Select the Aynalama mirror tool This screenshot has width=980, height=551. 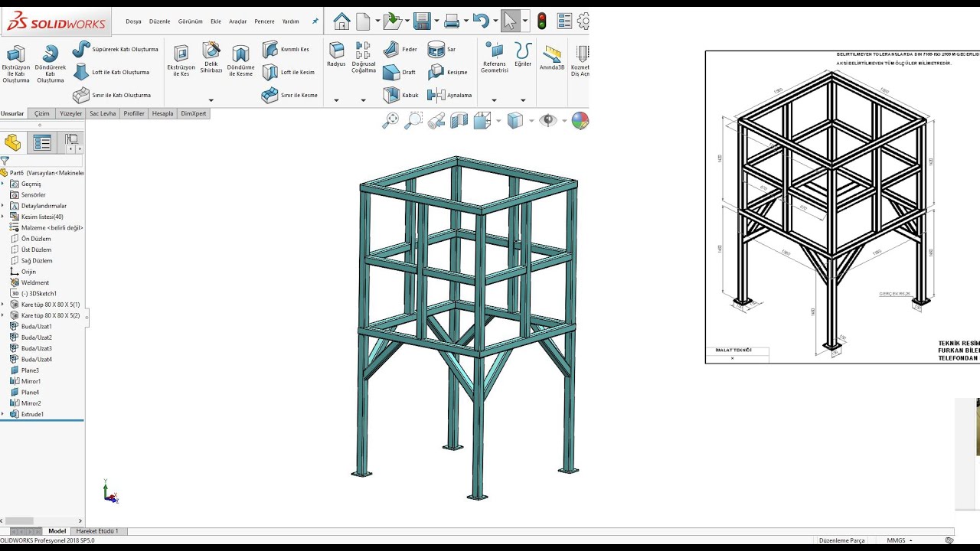coord(449,95)
